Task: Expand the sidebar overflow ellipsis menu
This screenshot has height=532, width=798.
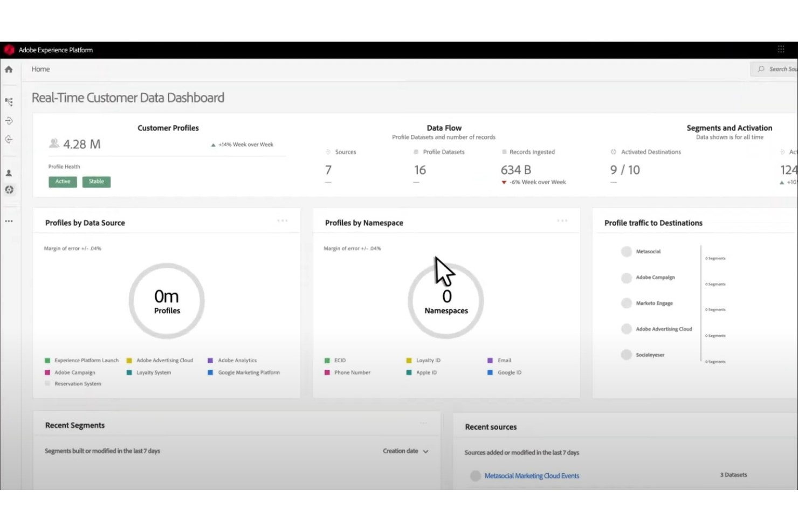Action: point(9,221)
